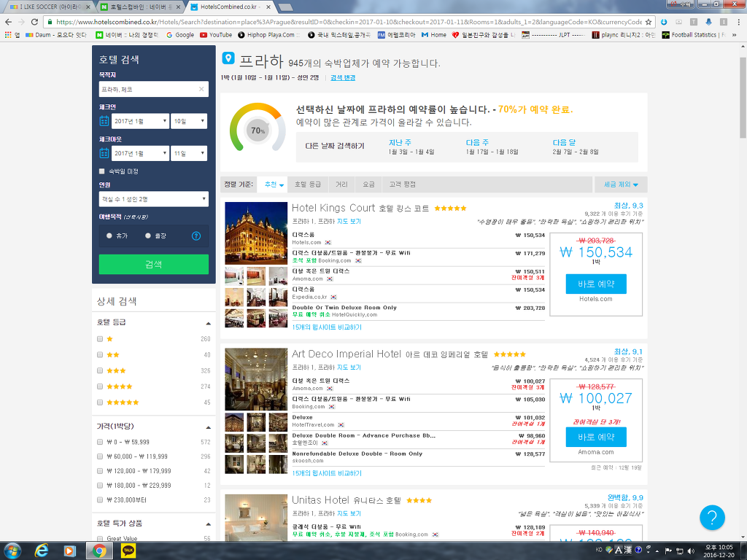Open the plaync Lineage 2 bookmark
The height and width of the screenshot is (560, 747).
pyautogui.click(x=624, y=35)
